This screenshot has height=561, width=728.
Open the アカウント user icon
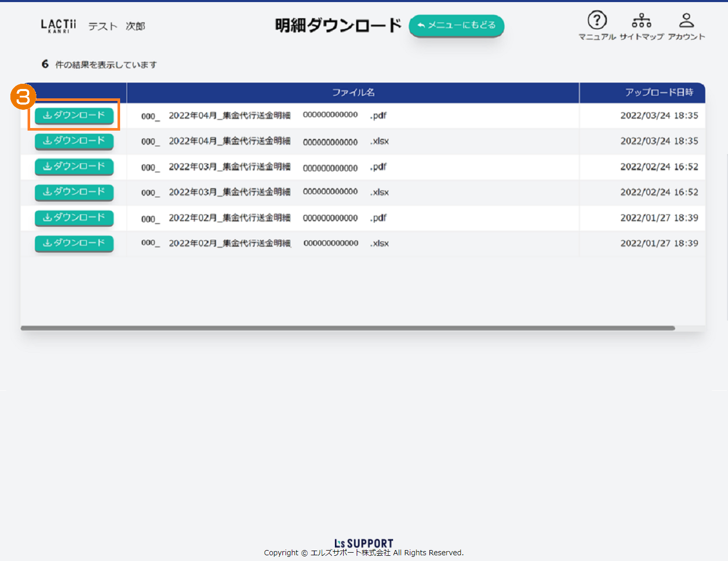point(686,21)
